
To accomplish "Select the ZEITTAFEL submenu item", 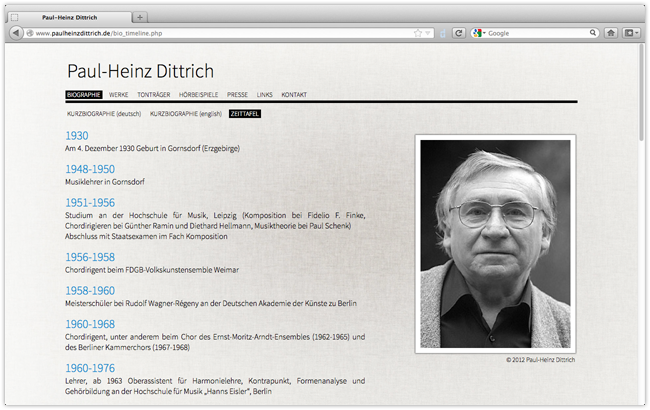I will click(245, 114).
